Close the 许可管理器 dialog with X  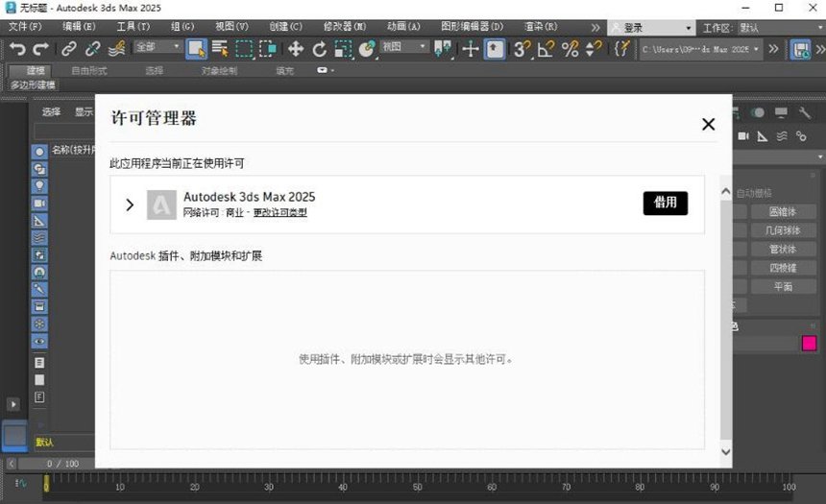click(708, 124)
